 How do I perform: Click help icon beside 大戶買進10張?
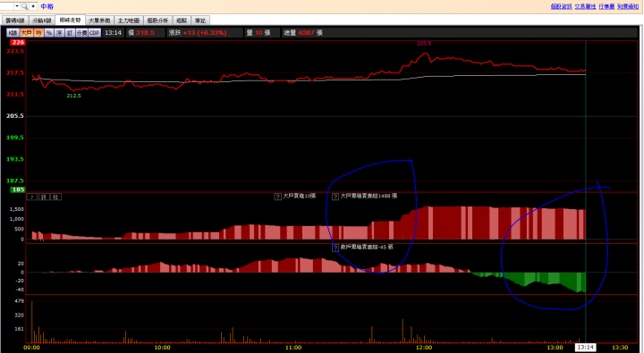278,197
